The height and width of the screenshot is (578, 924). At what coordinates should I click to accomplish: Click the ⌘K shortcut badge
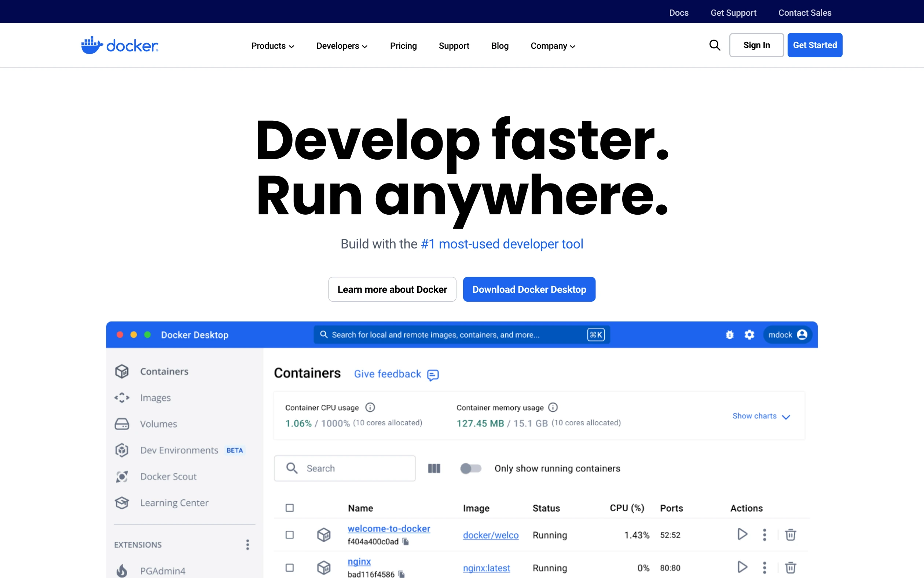(595, 335)
